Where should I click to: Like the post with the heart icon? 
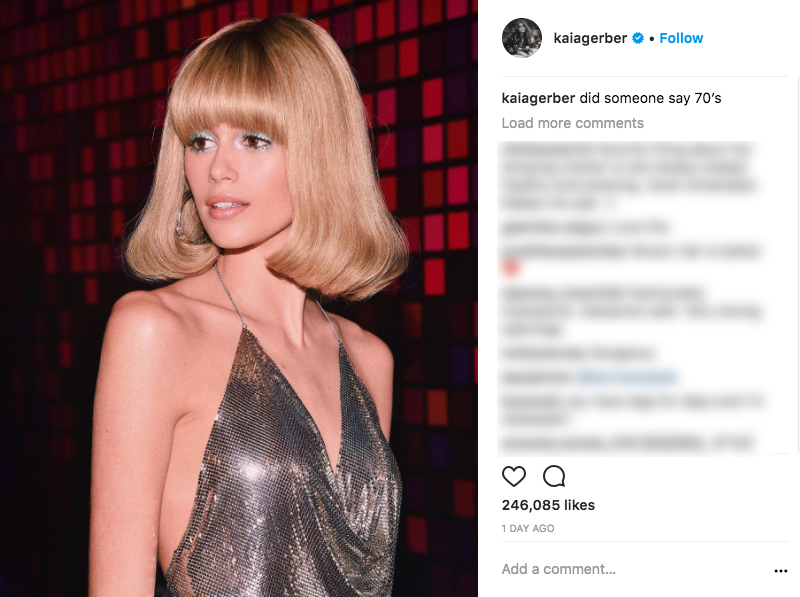click(x=514, y=476)
